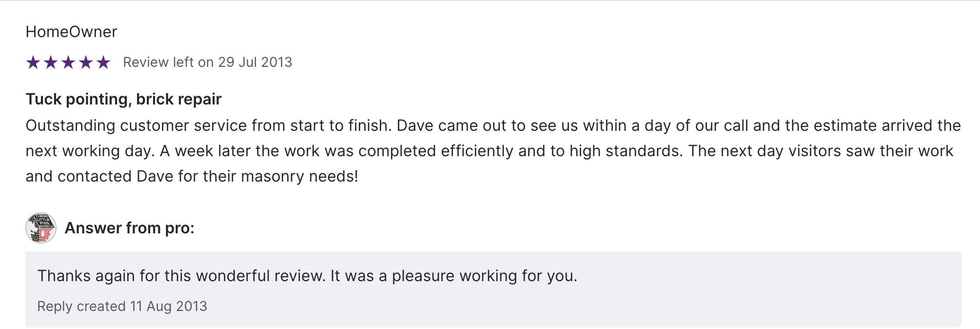The height and width of the screenshot is (329, 980).
Task: Click the third (middle) rating star
Action: 68,62
